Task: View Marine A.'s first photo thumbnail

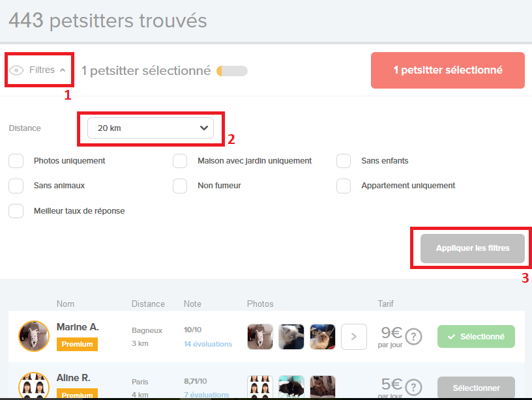Action: pyautogui.click(x=260, y=337)
